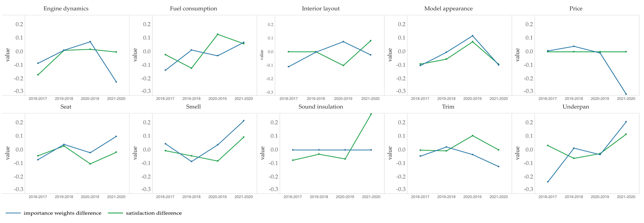Click the satisfaction difference legend label

[154, 213]
